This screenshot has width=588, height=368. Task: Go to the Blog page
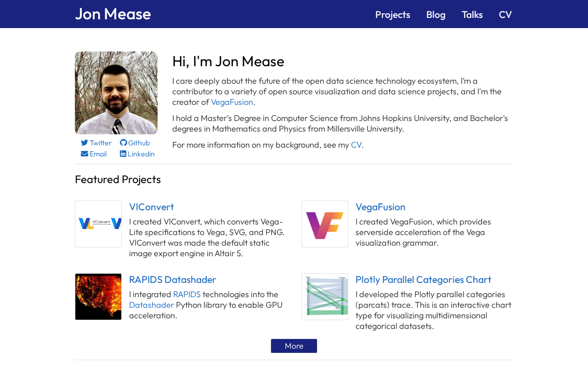436,15
